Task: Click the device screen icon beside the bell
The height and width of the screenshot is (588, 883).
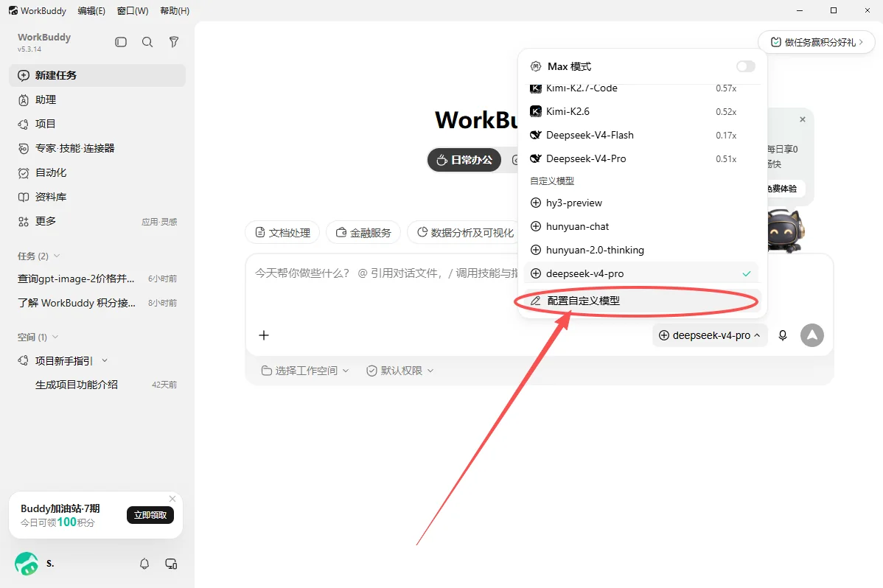Action: click(x=171, y=564)
